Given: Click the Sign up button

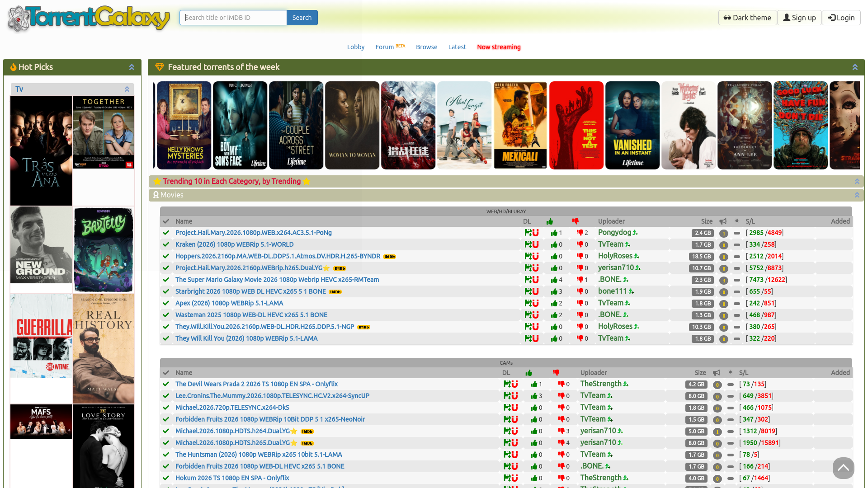Looking at the screenshot, I should click(799, 18).
